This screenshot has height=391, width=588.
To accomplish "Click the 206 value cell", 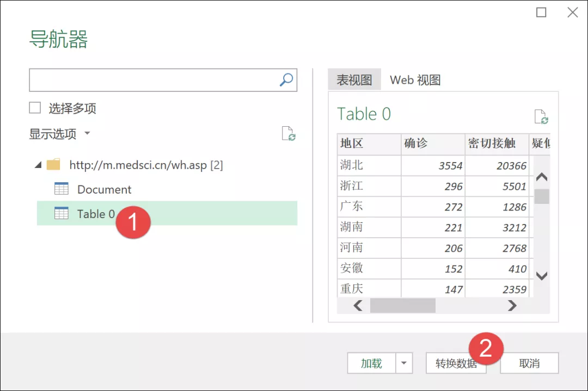I will pyautogui.click(x=433, y=247).
